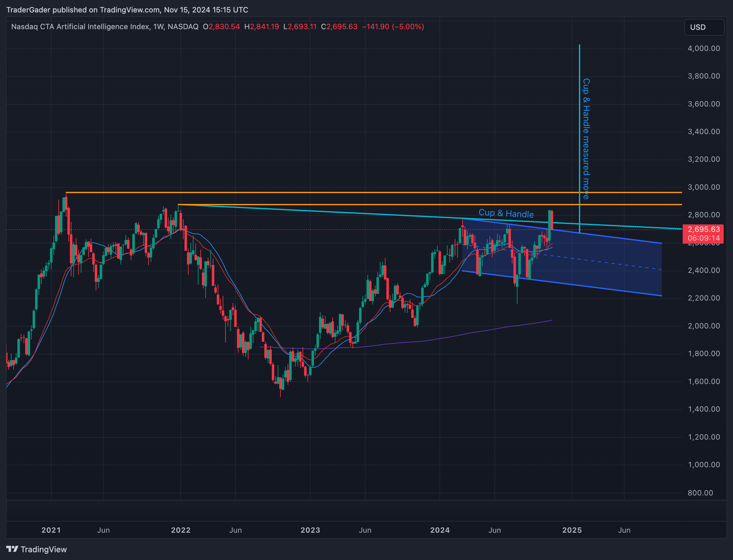Click the close value C2,695.63

339,27
